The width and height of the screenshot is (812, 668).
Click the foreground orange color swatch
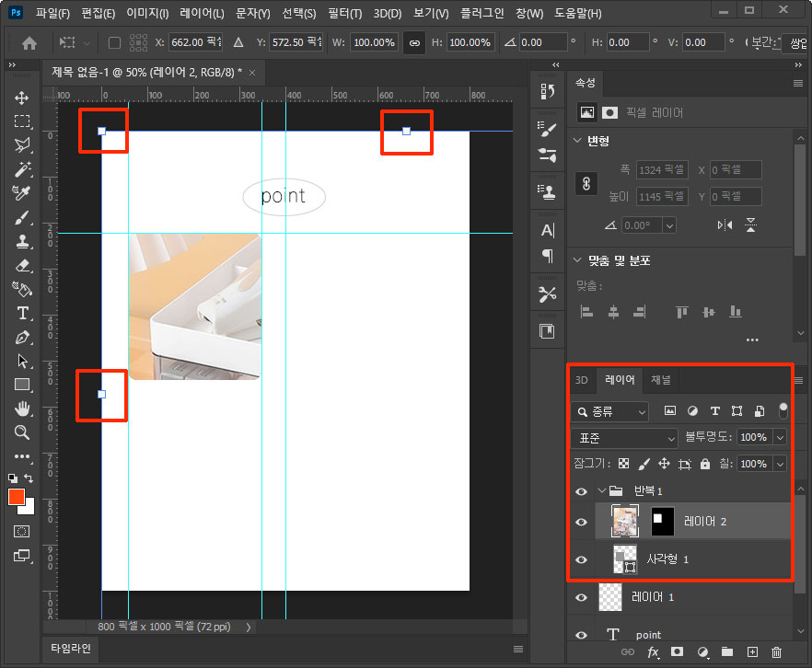point(16,497)
